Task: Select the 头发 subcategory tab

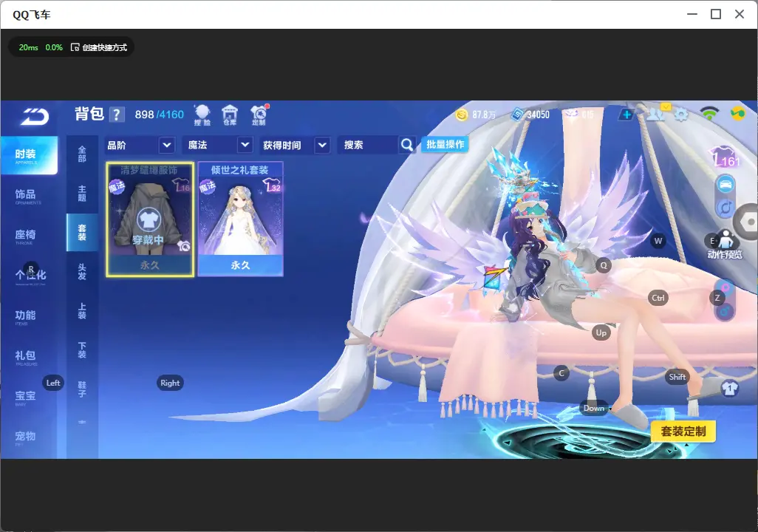Action: [82, 272]
